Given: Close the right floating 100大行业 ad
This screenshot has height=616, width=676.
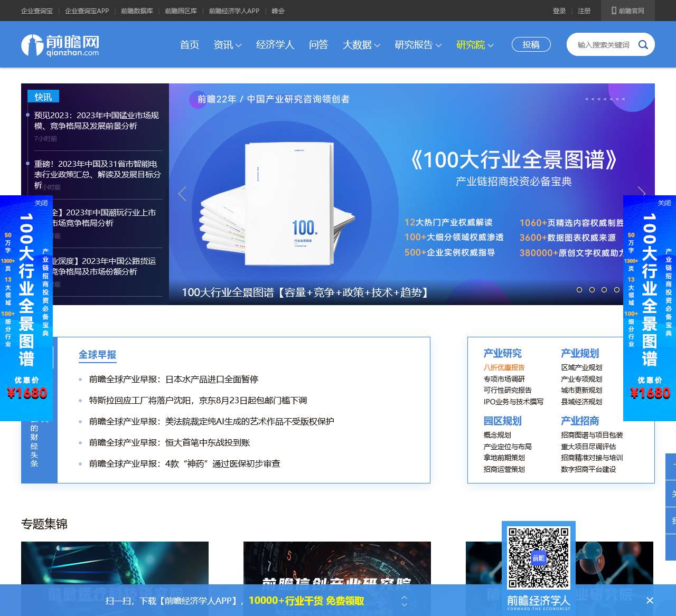Looking at the screenshot, I should click(664, 203).
